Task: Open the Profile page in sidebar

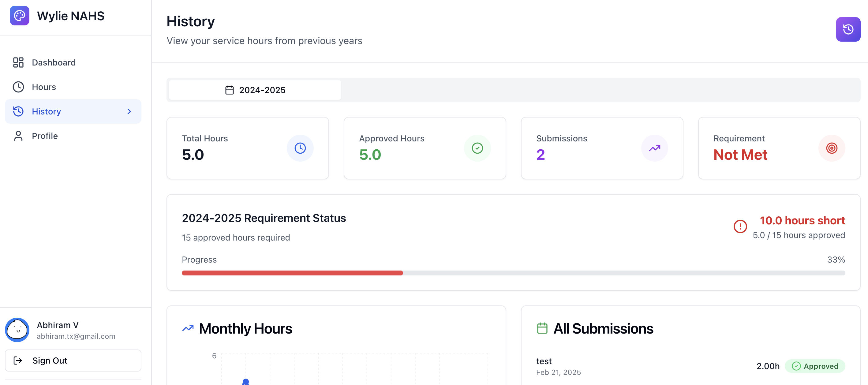Action: (44, 136)
